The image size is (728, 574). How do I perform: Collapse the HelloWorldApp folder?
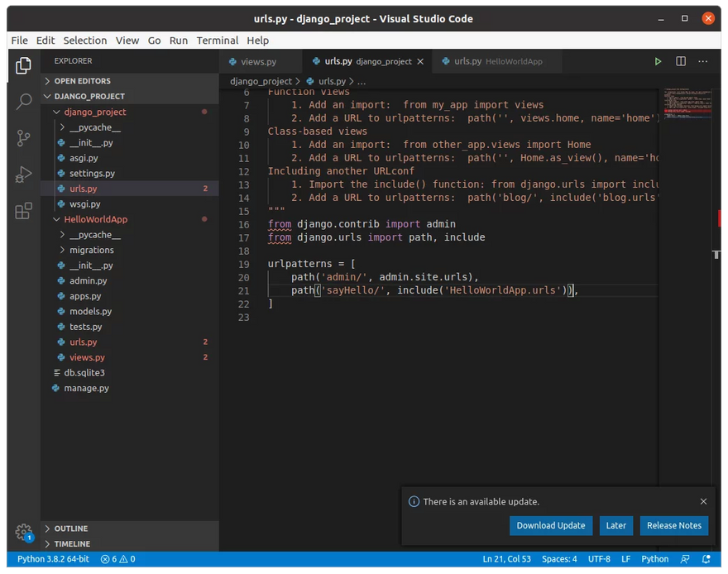(x=95, y=219)
